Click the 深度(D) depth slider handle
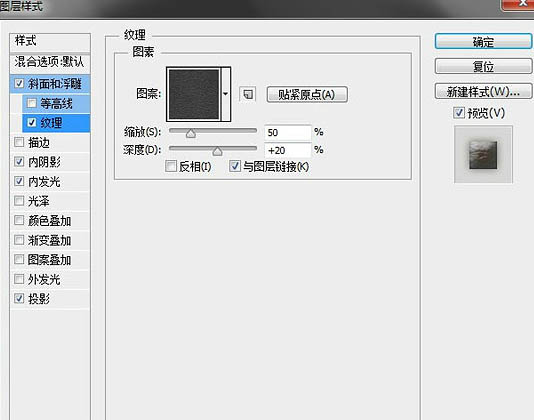This screenshot has width=534, height=420. tap(217, 151)
